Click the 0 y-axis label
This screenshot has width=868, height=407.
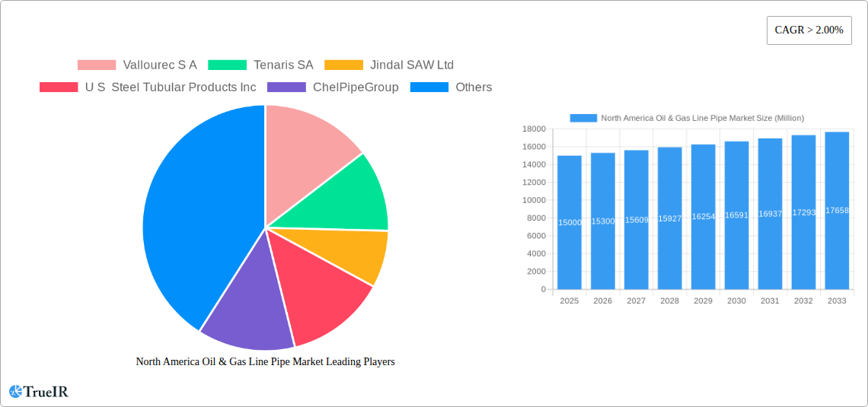point(544,289)
